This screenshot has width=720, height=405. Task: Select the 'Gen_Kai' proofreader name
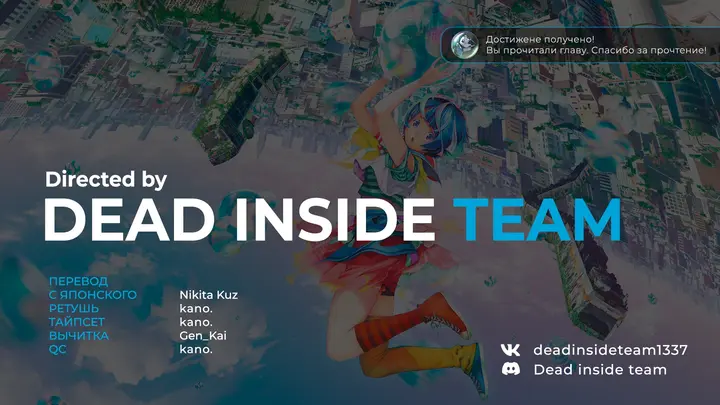pos(203,336)
